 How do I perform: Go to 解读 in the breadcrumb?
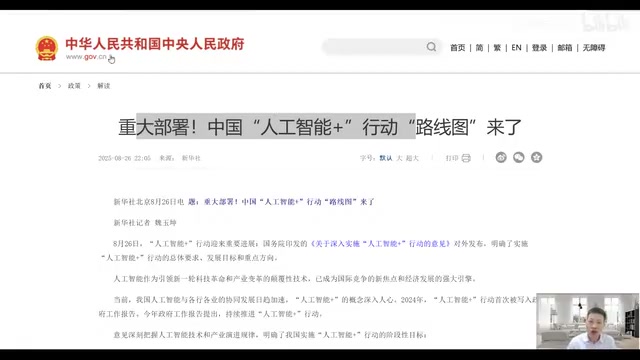104,86
